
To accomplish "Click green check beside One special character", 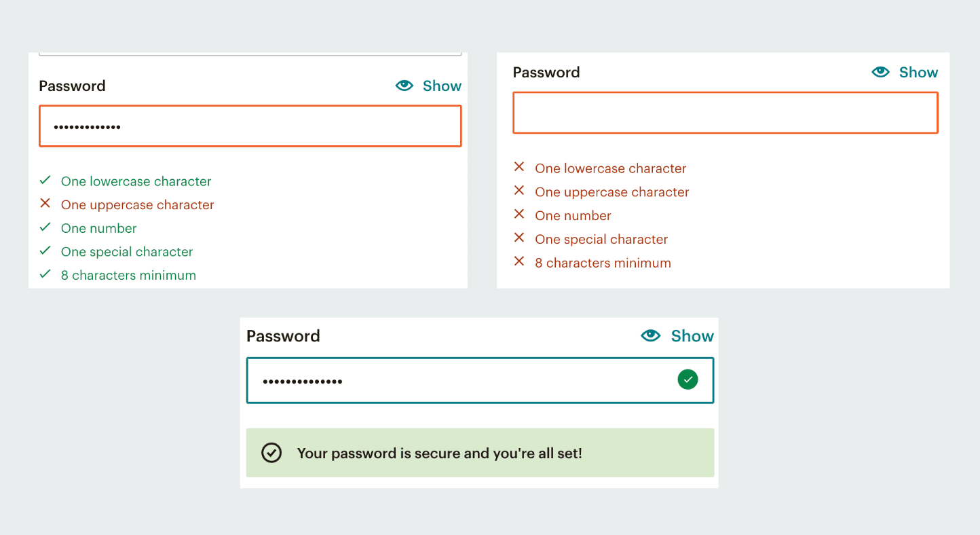I will click(45, 251).
